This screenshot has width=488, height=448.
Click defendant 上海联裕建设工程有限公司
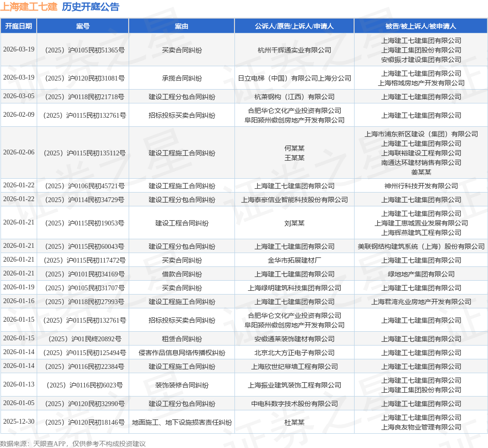[x=421, y=153]
